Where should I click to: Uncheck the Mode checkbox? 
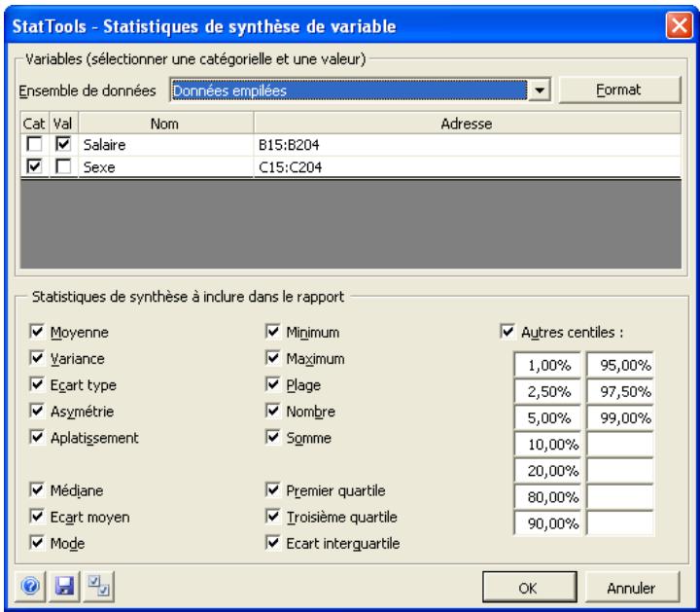[x=37, y=542]
